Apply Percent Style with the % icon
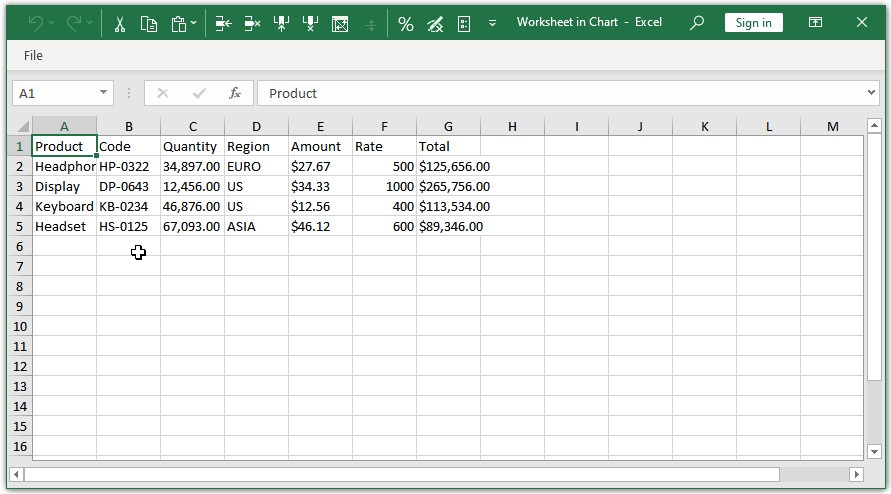Screen dimensions: 891x494 click(406, 24)
